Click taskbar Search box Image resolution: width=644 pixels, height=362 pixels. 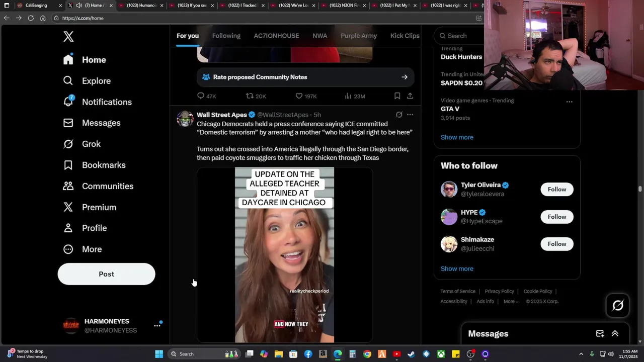[x=203, y=354]
